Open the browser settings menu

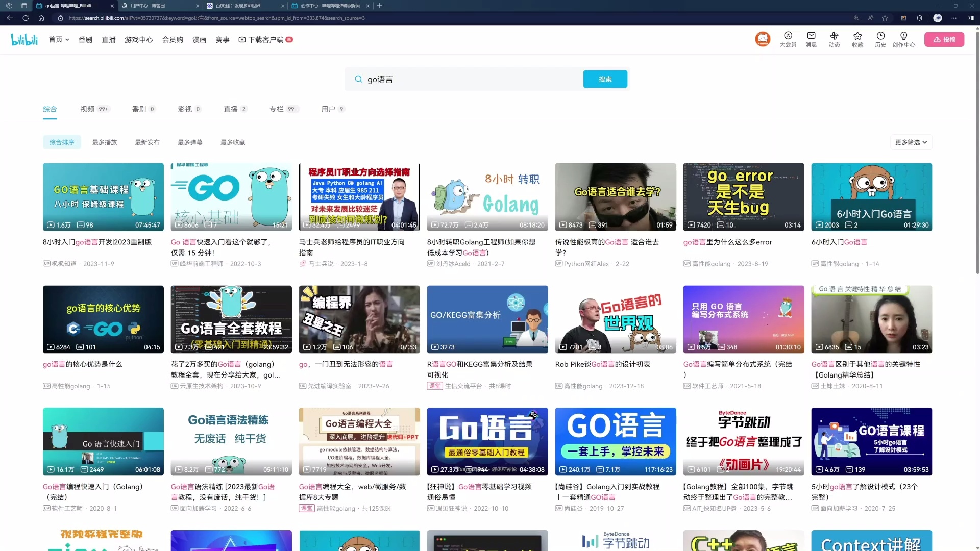pos(953,18)
